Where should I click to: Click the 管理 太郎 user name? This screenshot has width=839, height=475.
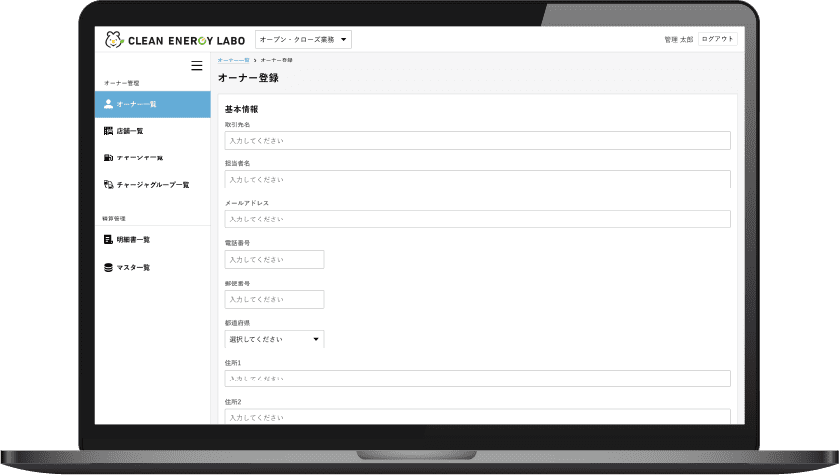click(678, 40)
